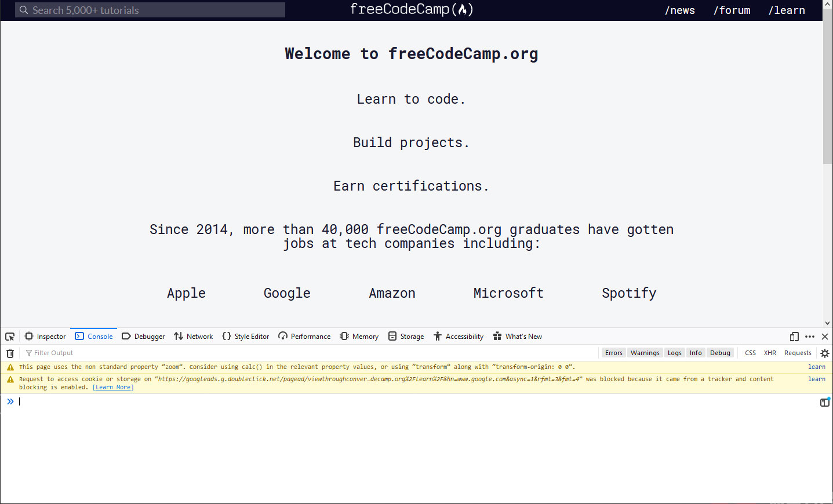Open the split console sidebar icon
The height and width of the screenshot is (504, 833).
tap(825, 401)
